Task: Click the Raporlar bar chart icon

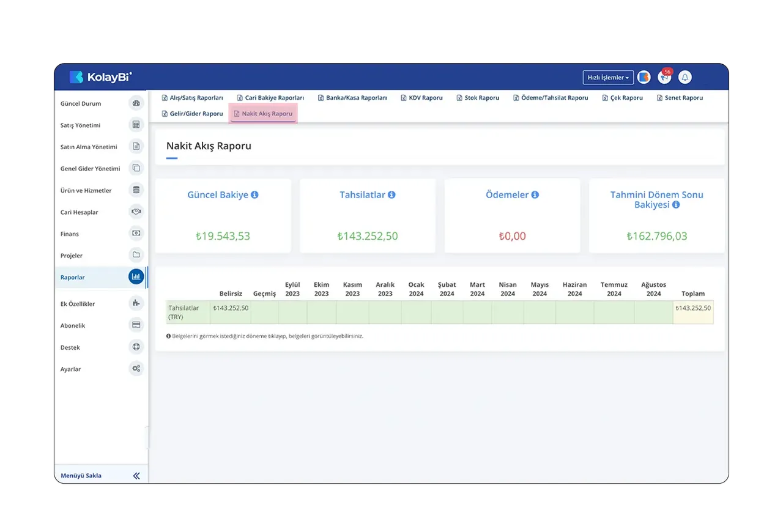Action: (136, 277)
